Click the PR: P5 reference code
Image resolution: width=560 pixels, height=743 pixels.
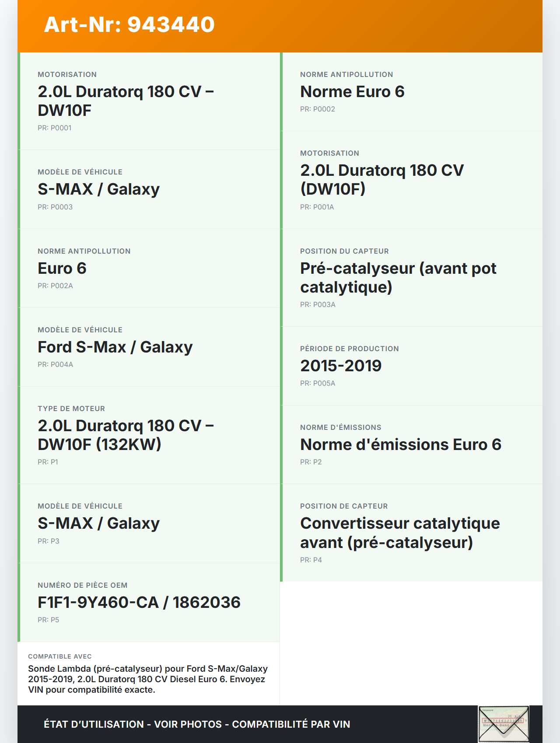(48, 620)
